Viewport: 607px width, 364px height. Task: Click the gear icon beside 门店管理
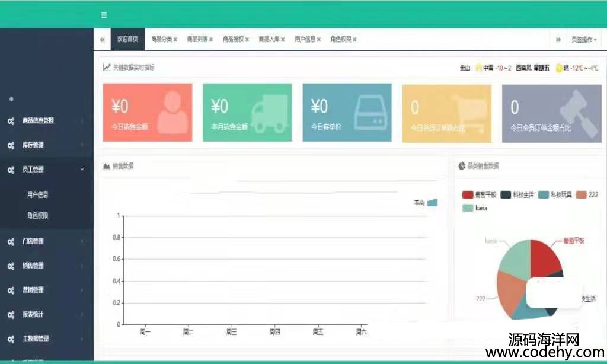pyautogui.click(x=11, y=242)
